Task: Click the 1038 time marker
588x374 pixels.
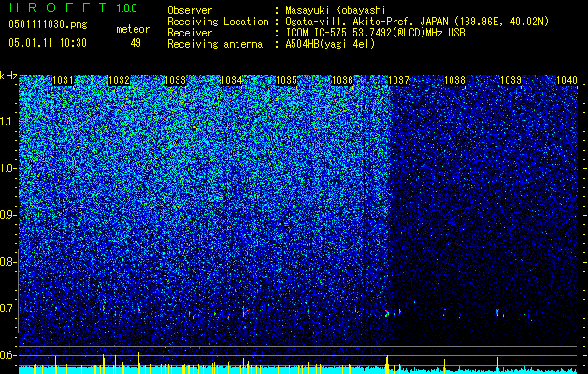Action: (454, 80)
